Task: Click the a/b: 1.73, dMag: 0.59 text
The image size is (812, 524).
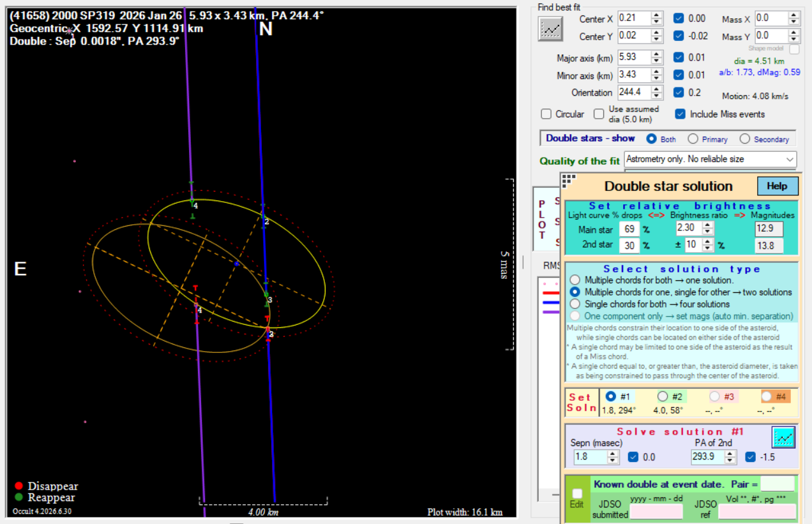Action: pos(760,72)
